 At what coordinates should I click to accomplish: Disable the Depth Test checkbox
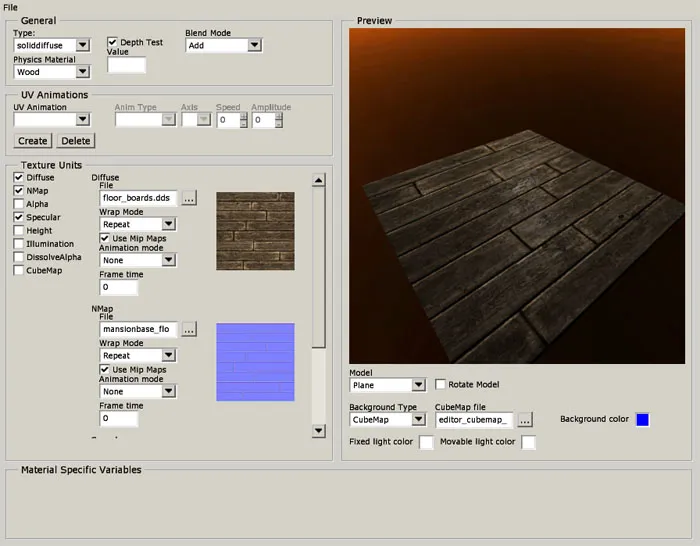(113, 43)
